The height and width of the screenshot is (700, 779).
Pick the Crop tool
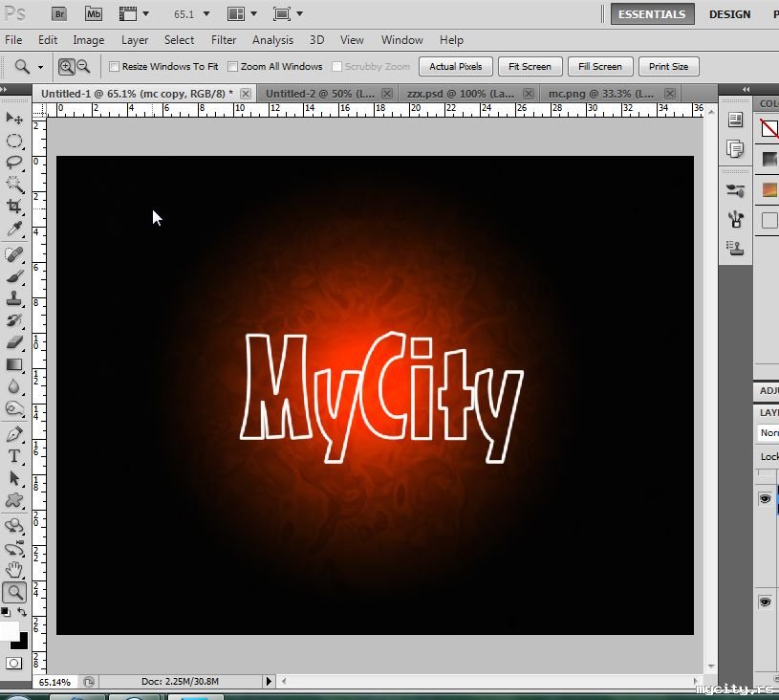(x=14, y=207)
